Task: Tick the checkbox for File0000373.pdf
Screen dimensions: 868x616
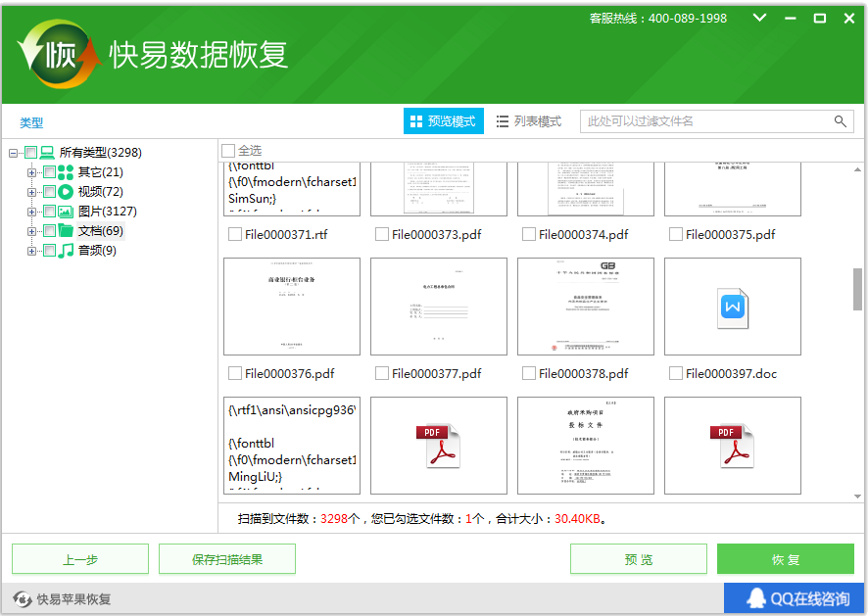Action: [381, 235]
